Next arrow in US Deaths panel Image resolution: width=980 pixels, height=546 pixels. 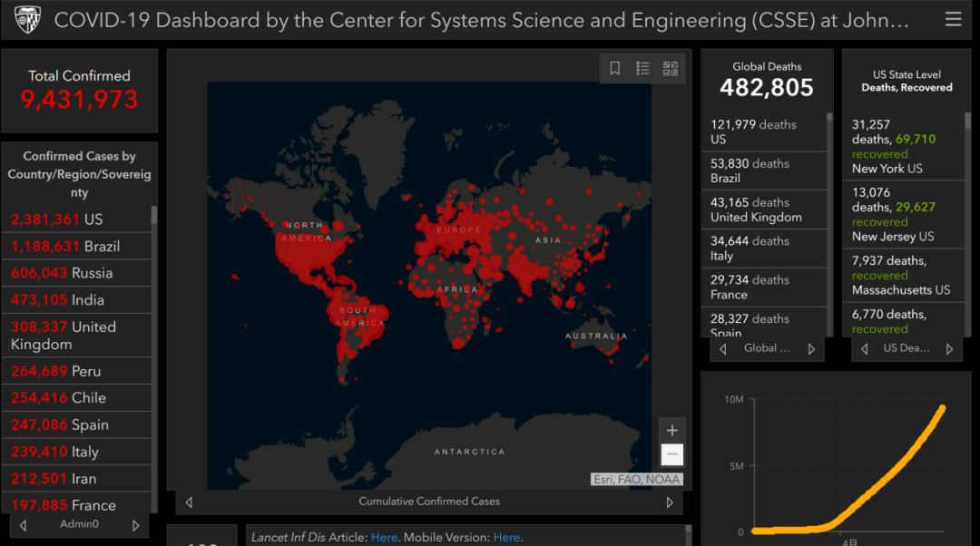(x=949, y=348)
